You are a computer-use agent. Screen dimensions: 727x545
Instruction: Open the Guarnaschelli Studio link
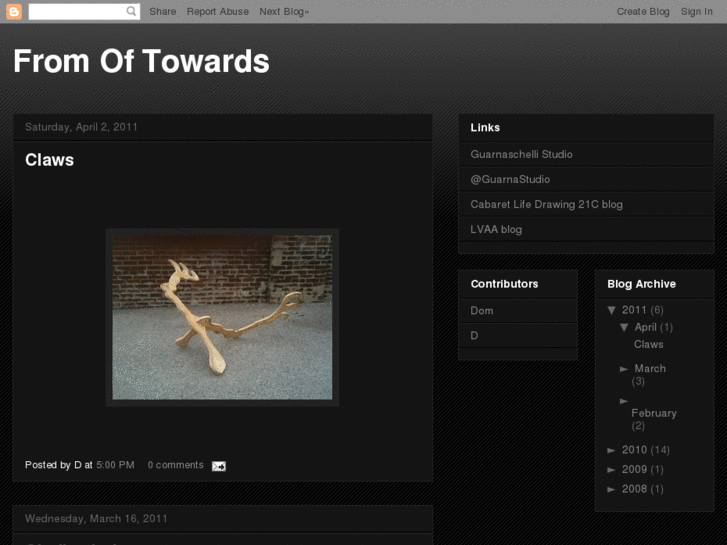521,154
